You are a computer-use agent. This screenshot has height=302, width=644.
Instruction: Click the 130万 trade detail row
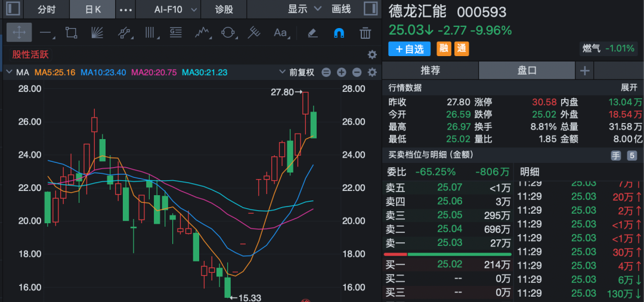tap(579, 294)
